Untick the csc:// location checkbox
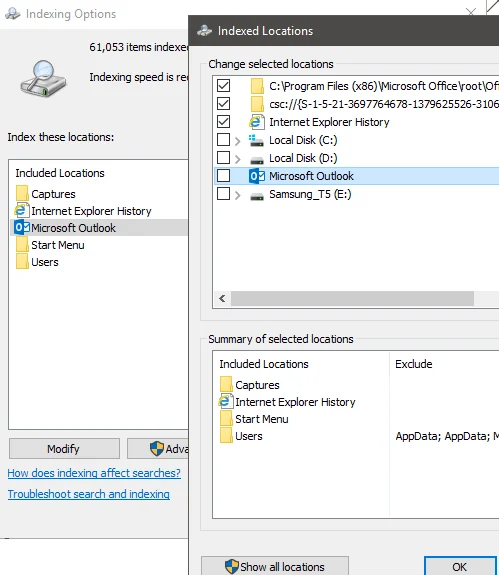Image resolution: width=499 pixels, height=575 pixels. [x=223, y=103]
